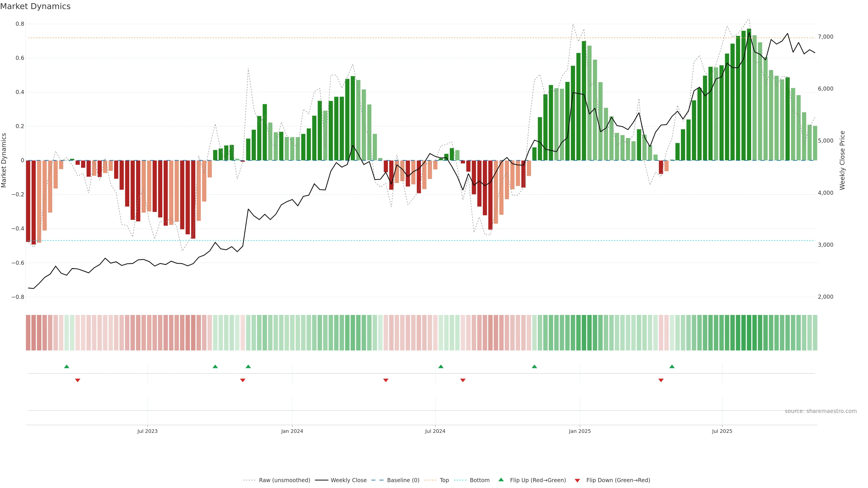The width and height of the screenshot is (868, 488).
Task: Click red Flip Down triangle in legend
Action: 577,480
